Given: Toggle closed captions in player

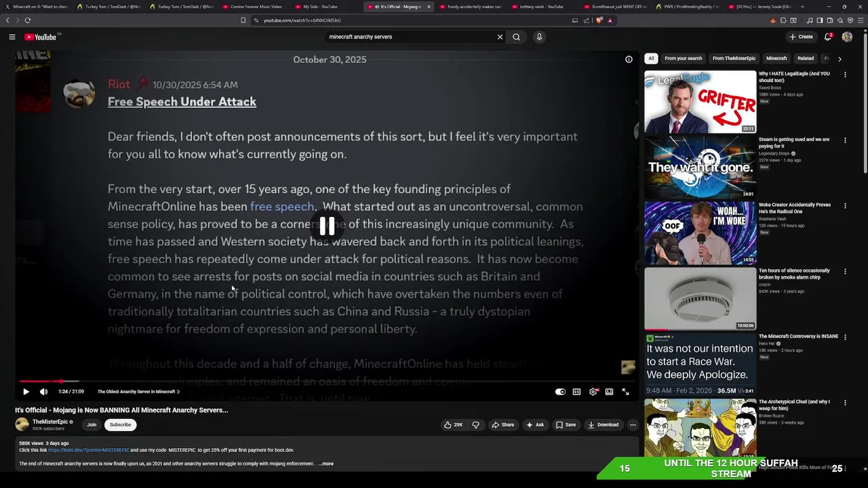Looking at the screenshot, I should pos(576,392).
